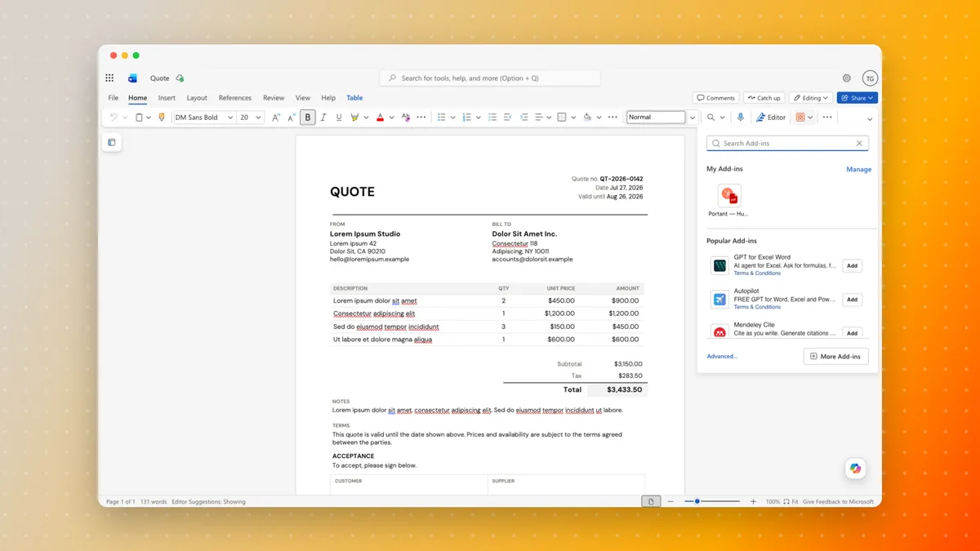Image resolution: width=980 pixels, height=551 pixels.
Task: Click the cloud saved status icon
Action: [180, 78]
